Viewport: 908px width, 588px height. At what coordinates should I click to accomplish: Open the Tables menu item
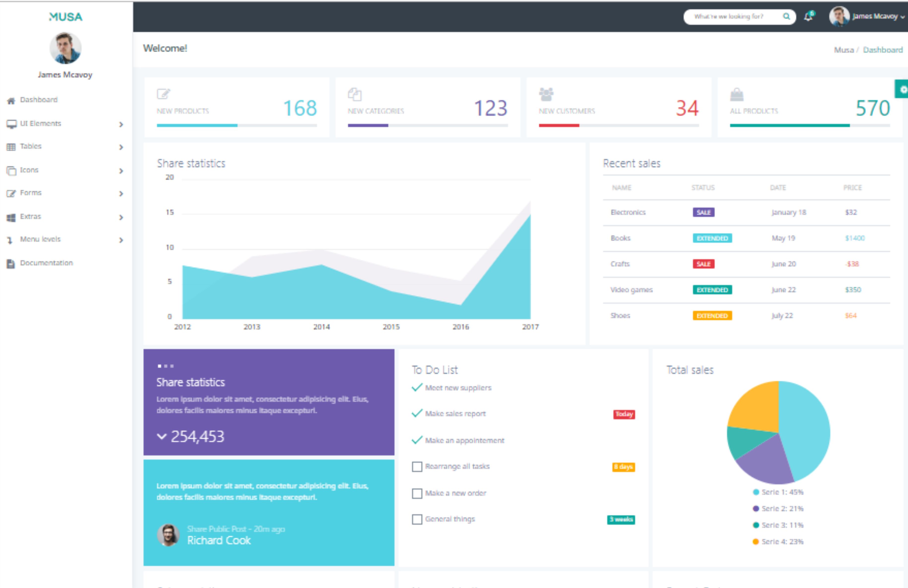click(31, 147)
